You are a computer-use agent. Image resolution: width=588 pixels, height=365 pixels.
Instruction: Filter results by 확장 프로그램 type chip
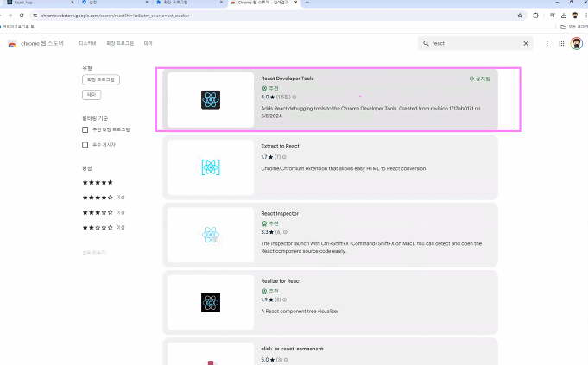(x=101, y=79)
